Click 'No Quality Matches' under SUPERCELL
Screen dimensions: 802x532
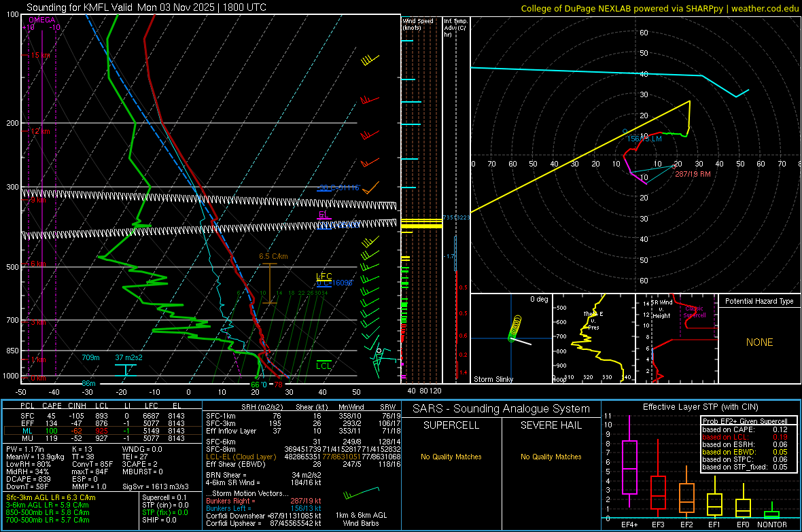(451, 457)
